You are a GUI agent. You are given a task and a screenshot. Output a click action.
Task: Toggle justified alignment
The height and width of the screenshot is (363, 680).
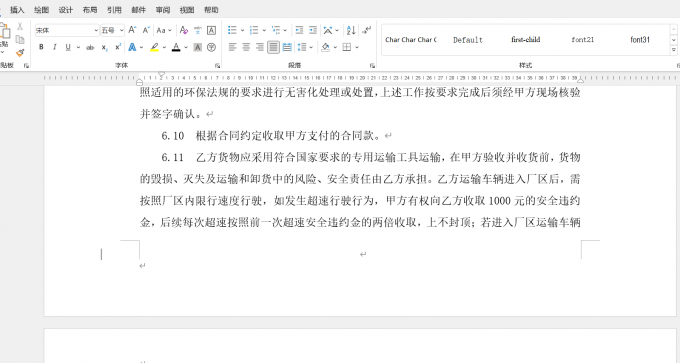[273, 47]
